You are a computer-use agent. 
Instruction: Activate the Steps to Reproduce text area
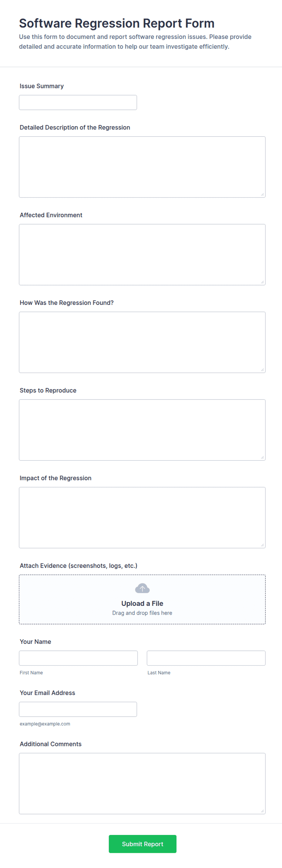(x=142, y=430)
